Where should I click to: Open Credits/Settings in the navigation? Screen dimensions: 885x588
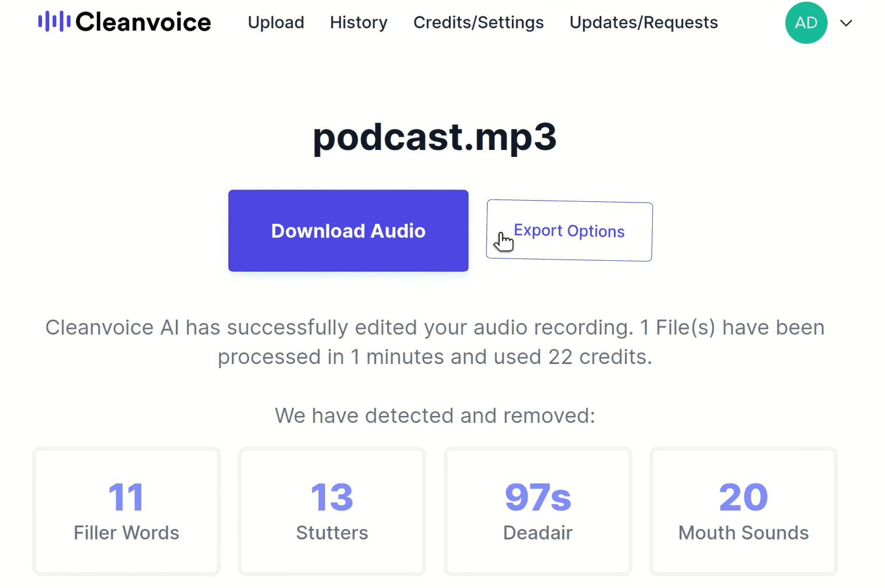tap(479, 22)
